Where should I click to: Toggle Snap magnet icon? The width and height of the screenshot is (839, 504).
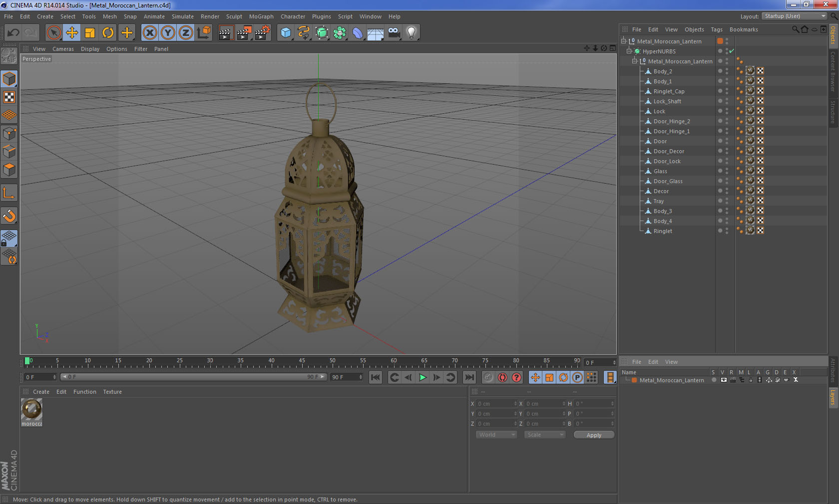9,216
